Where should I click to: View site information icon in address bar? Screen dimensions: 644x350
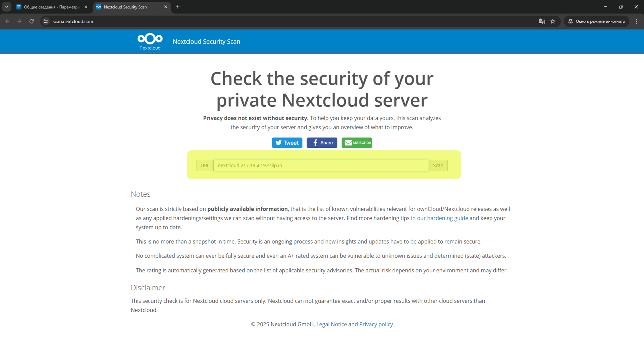[x=46, y=21]
